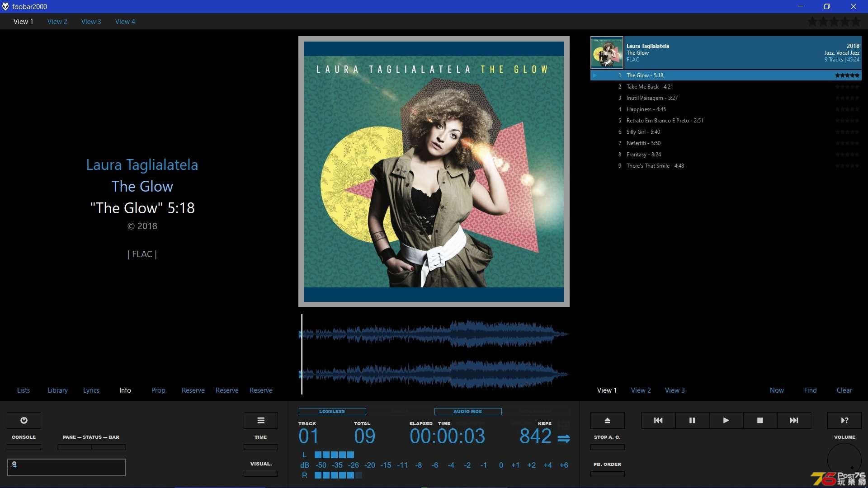Pause playback
This screenshot has width=868, height=488.
pyautogui.click(x=692, y=420)
